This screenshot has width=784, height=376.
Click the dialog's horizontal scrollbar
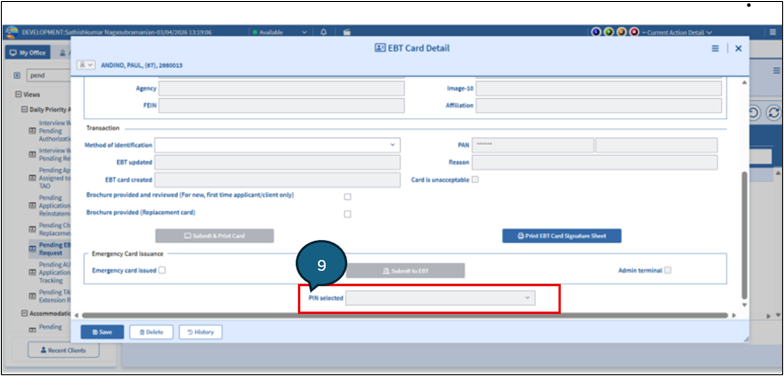point(404,316)
